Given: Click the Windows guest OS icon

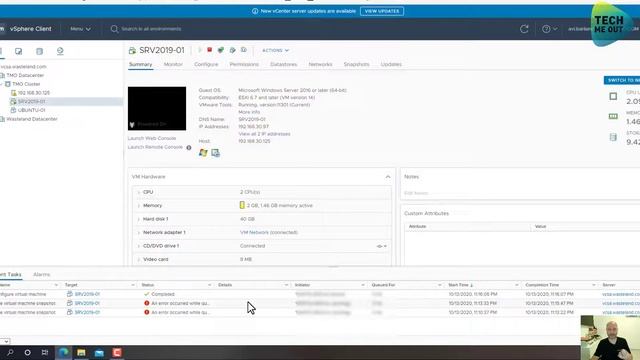Looking at the screenshot, I should [x=203, y=153].
